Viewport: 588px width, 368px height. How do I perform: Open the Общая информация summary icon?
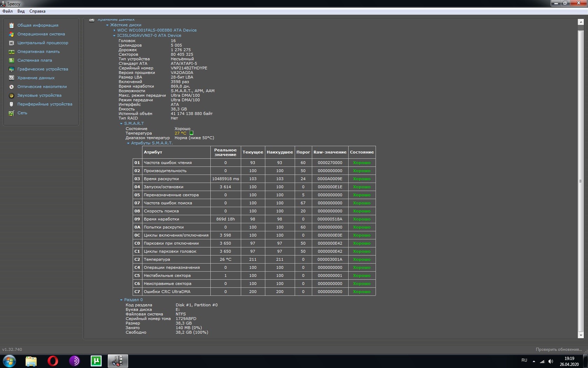coord(11,25)
